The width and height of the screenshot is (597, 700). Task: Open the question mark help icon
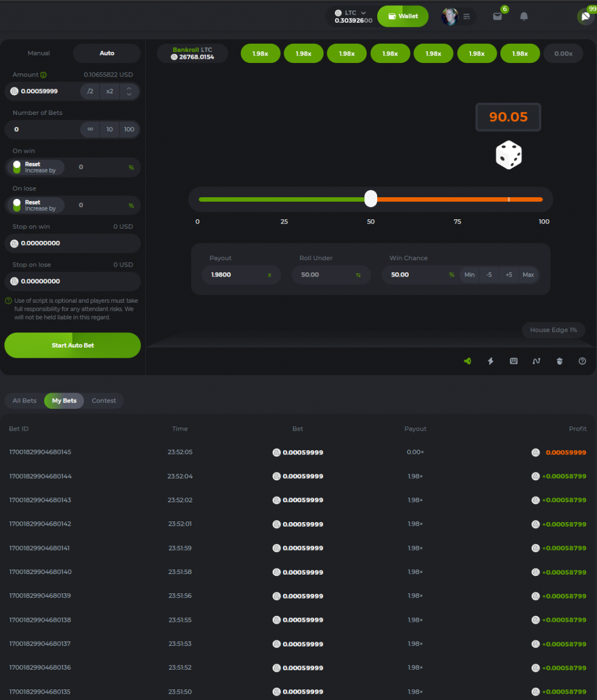(582, 361)
